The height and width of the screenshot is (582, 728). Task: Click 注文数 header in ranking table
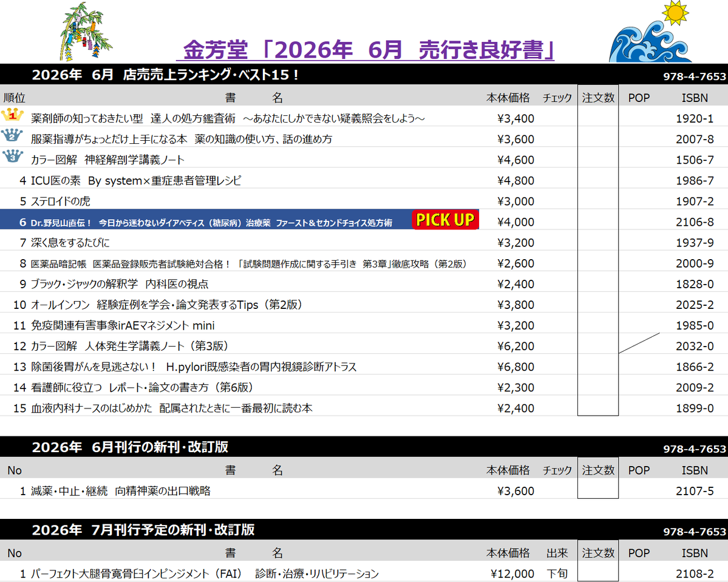[x=598, y=98]
